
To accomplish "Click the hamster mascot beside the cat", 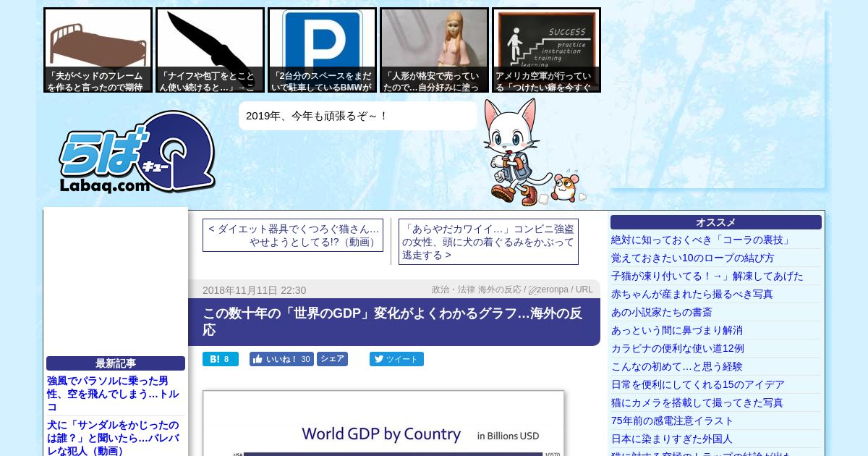I will pyautogui.click(x=566, y=187).
